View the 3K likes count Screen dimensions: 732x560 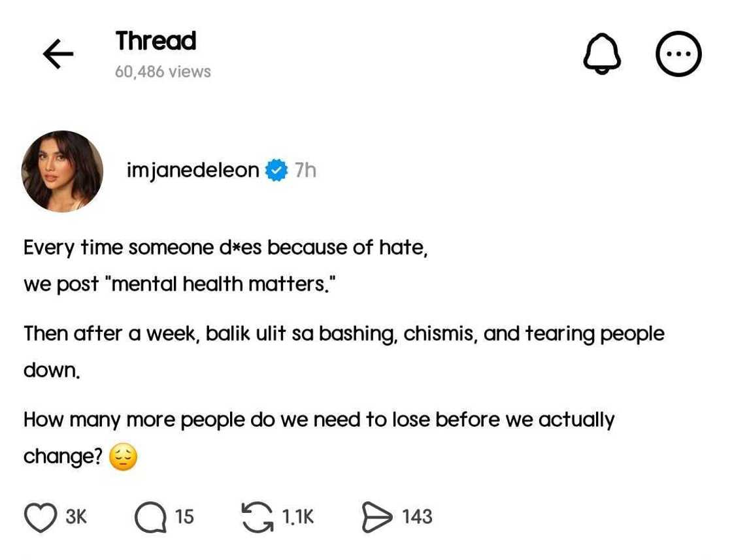(x=76, y=517)
